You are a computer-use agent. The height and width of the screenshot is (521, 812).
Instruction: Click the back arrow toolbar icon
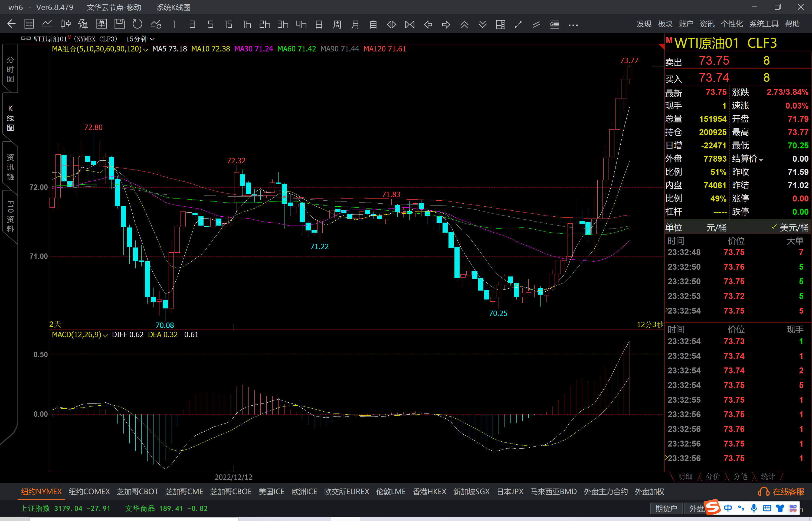coord(11,24)
